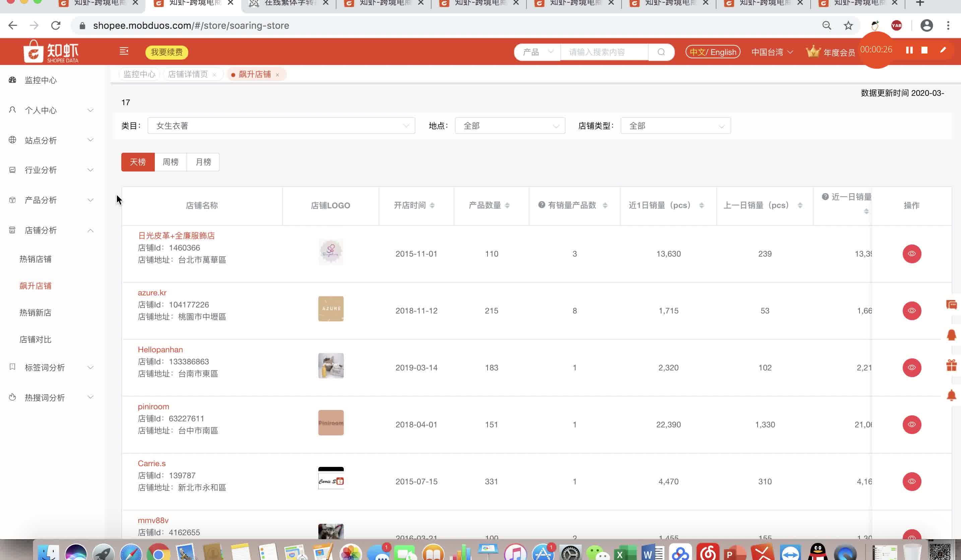Select 天榜 ranking tab
The height and width of the screenshot is (560, 961).
(137, 162)
